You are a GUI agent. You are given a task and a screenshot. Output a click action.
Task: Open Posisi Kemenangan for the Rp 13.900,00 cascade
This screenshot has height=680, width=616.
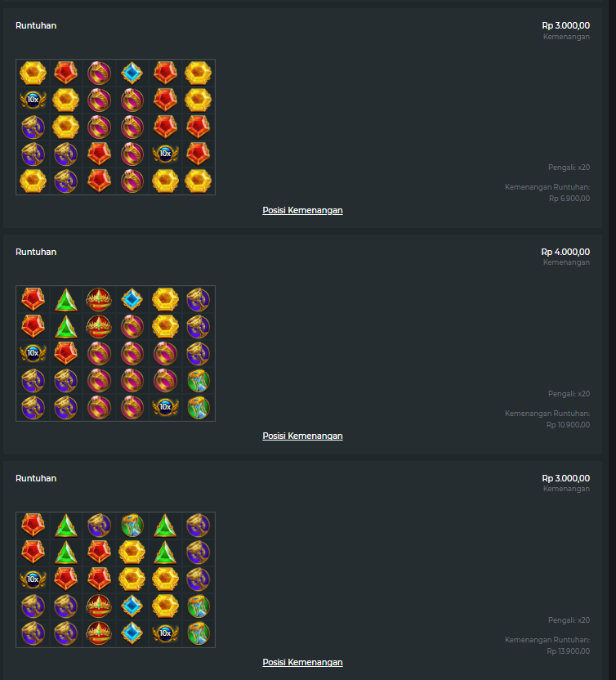click(x=302, y=662)
